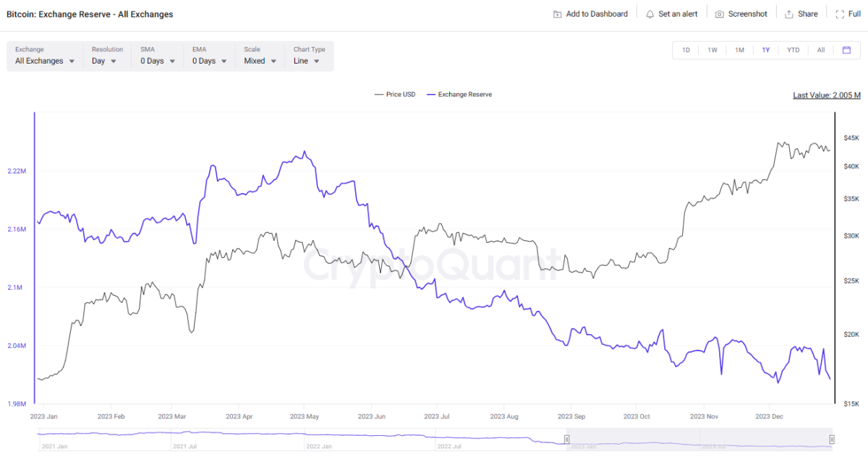
Task: Open the SMA 0 Days dropdown
Action: [x=158, y=61]
